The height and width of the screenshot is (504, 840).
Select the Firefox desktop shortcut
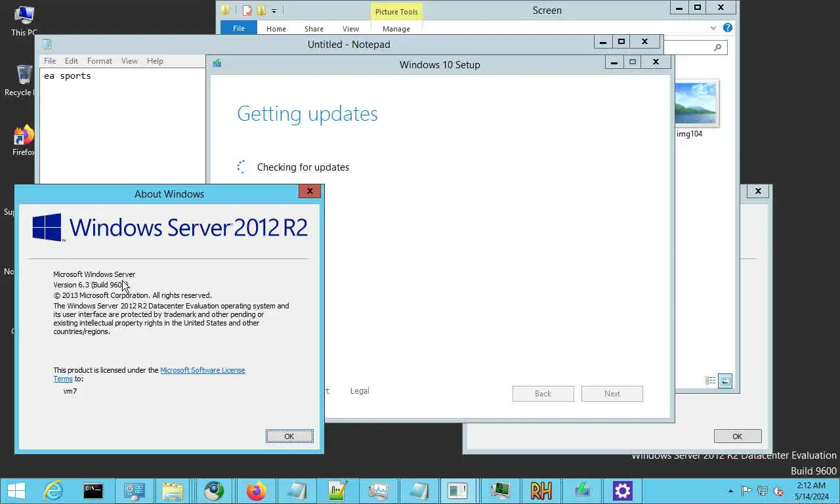pos(24,140)
